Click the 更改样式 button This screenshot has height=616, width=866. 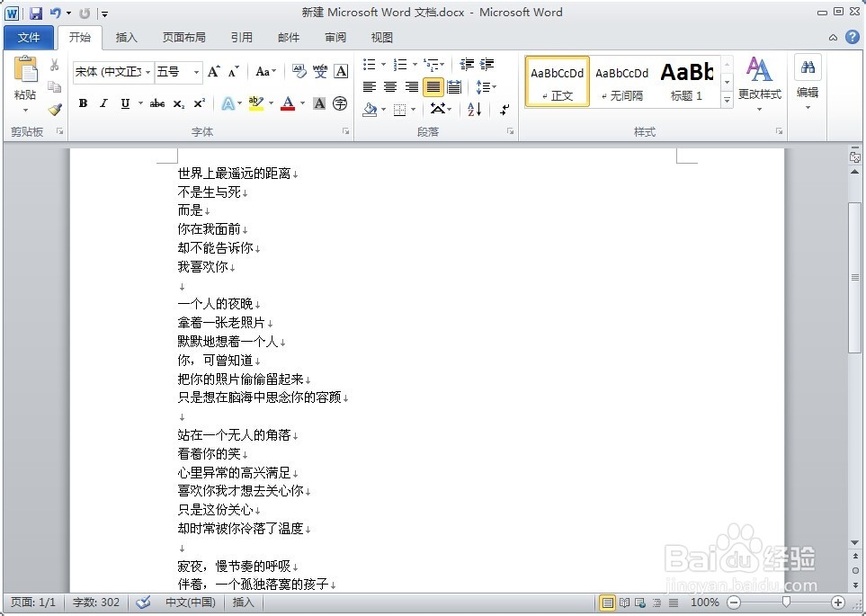point(758,81)
